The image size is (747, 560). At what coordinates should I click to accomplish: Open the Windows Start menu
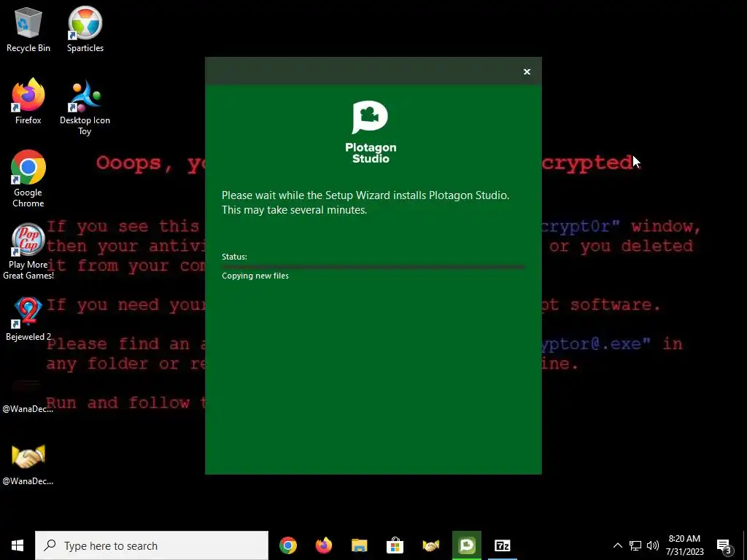point(18,545)
